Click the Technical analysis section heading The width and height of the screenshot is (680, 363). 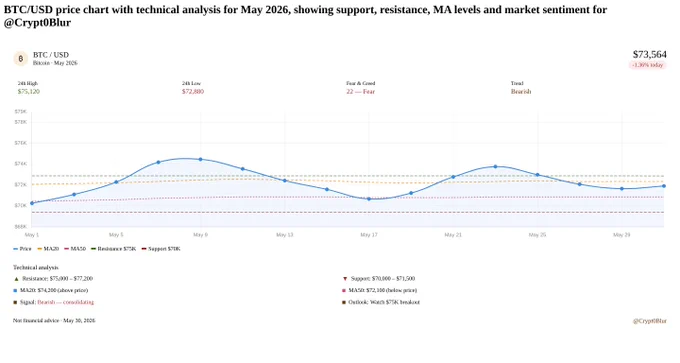point(36,268)
